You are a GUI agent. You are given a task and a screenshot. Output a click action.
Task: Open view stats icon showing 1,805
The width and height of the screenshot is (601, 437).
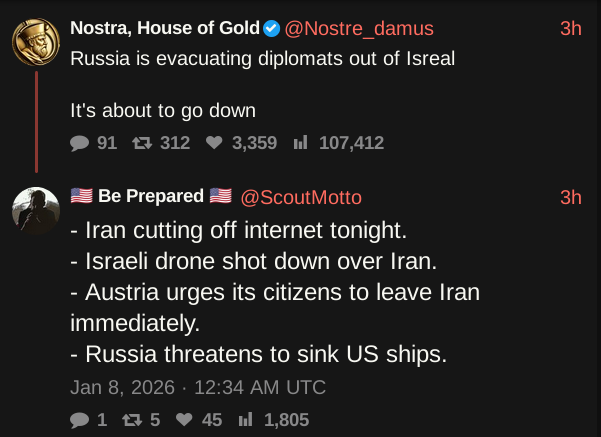click(245, 421)
